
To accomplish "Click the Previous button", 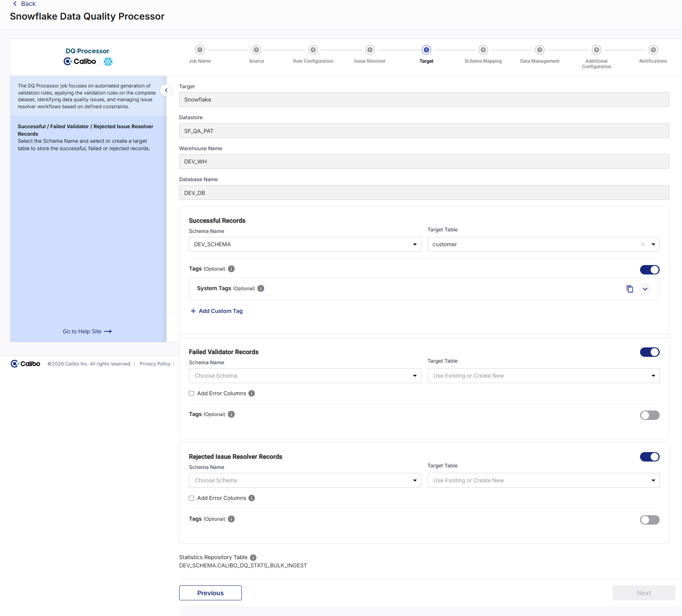I will (x=210, y=593).
